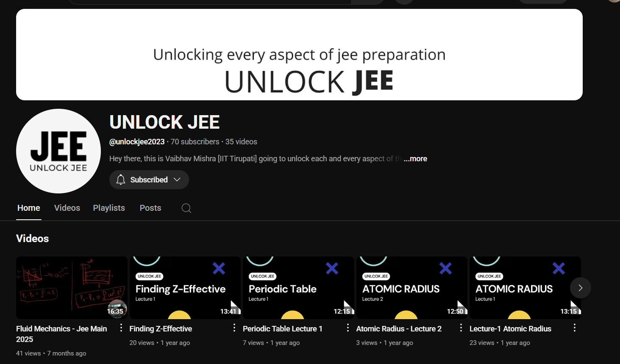Screen dimensions: 620x364
Task: Open more options for Fluid Mechanics video
Action: point(121,328)
